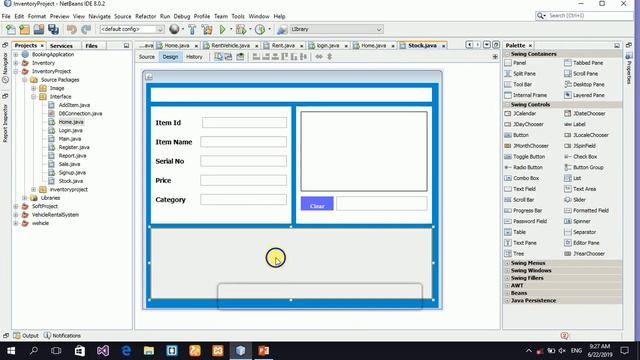
Task: Select Stock.java in project tree
Action: pos(66,181)
